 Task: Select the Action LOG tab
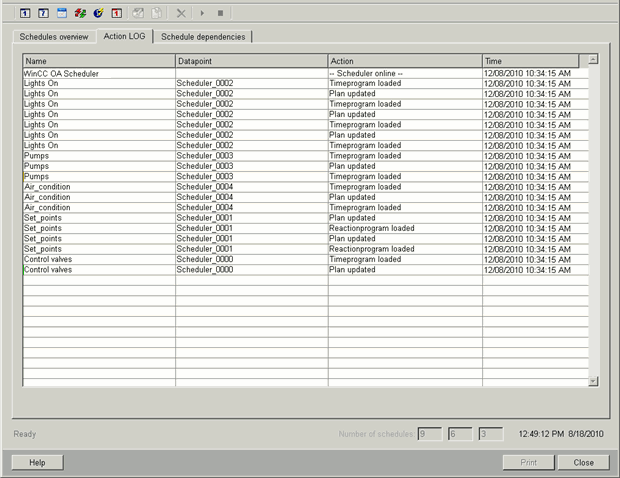(x=125, y=37)
